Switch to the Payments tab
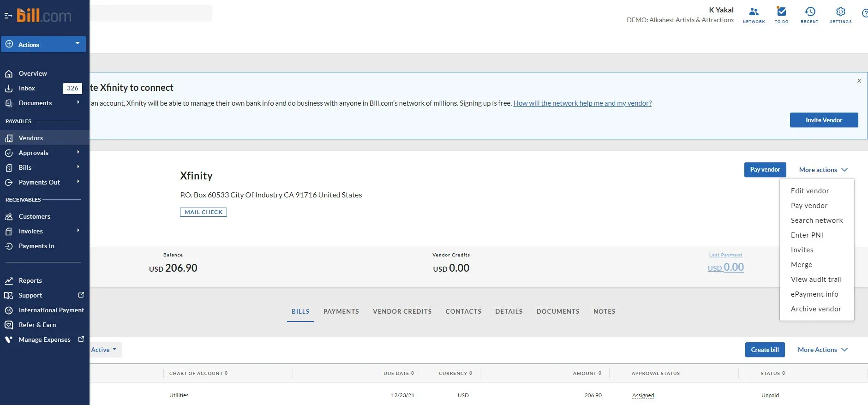This screenshot has height=405, width=868. (x=341, y=311)
